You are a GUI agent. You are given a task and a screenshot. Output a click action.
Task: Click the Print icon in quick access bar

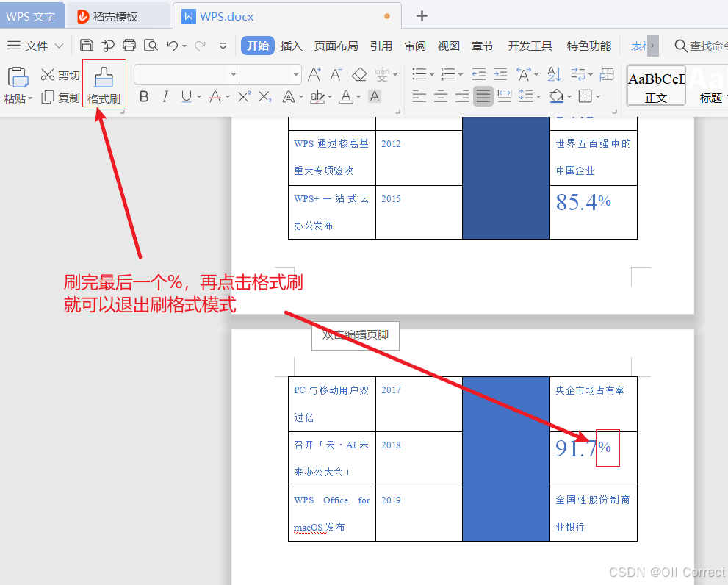click(x=129, y=46)
